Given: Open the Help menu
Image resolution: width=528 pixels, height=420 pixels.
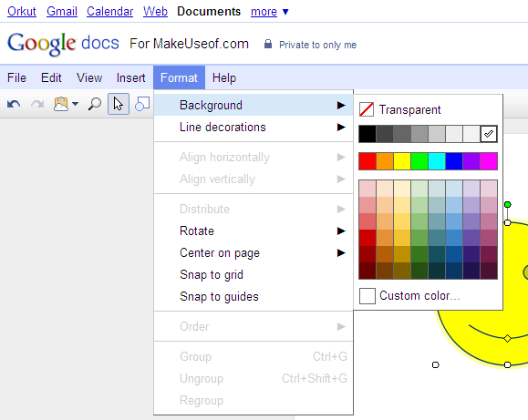Looking at the screenshot, I should pyautogui.click(x=224, y=77).
